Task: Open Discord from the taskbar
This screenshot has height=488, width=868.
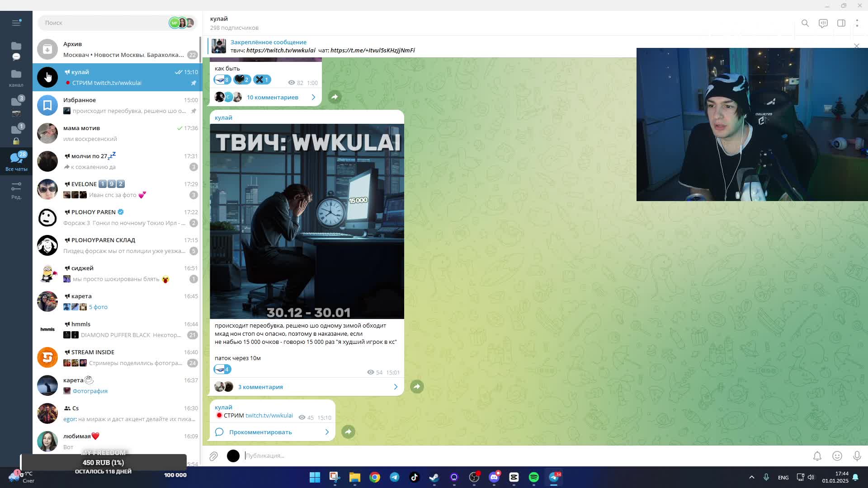Action: point(494,477)
